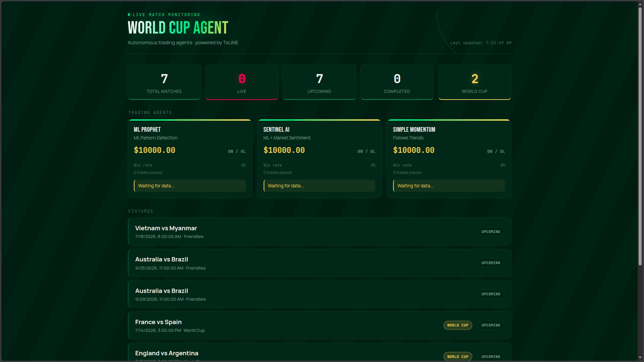Click the 'ML Pattern Detection' subtitle

[155, 138]
